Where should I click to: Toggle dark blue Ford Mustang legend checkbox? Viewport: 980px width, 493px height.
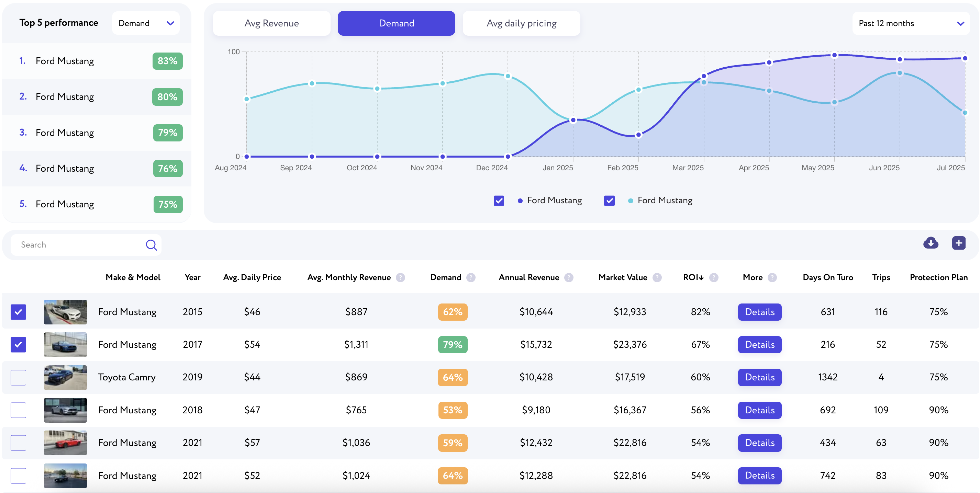(499, 200)
